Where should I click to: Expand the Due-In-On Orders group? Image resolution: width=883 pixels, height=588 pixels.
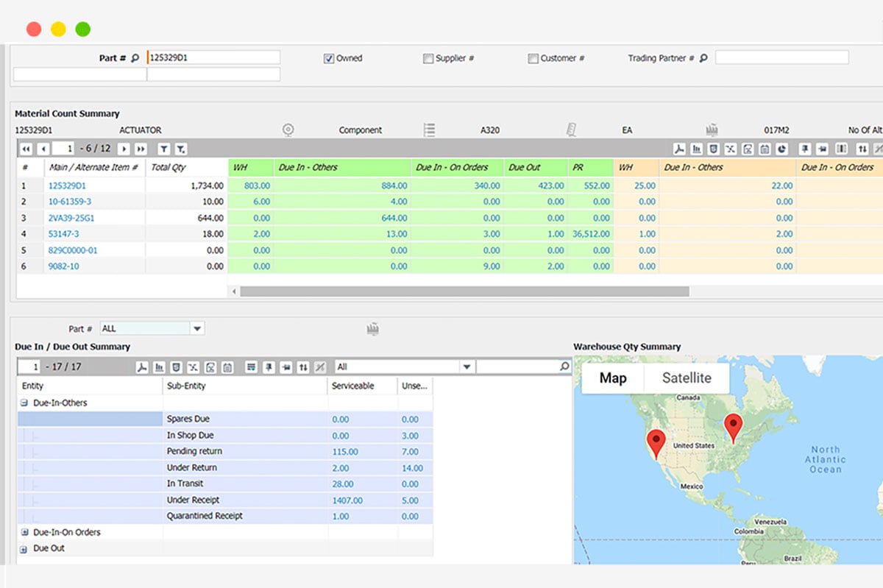25,532
